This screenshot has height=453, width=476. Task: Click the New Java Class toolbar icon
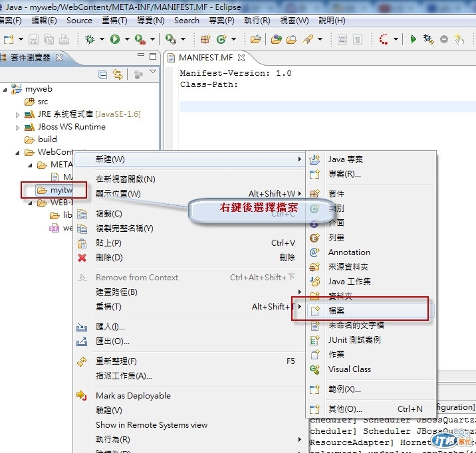click(x=221, y=39)
